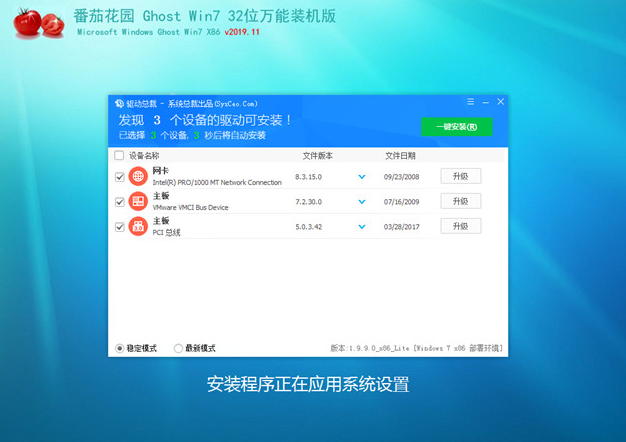
Task: Click the 文件日期 column header
Action: [x=400, y=156]
